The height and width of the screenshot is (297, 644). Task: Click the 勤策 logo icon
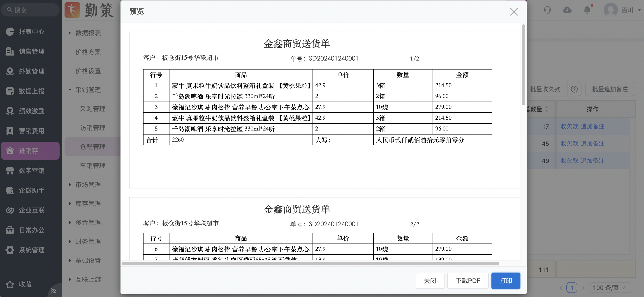click(72, 10)
